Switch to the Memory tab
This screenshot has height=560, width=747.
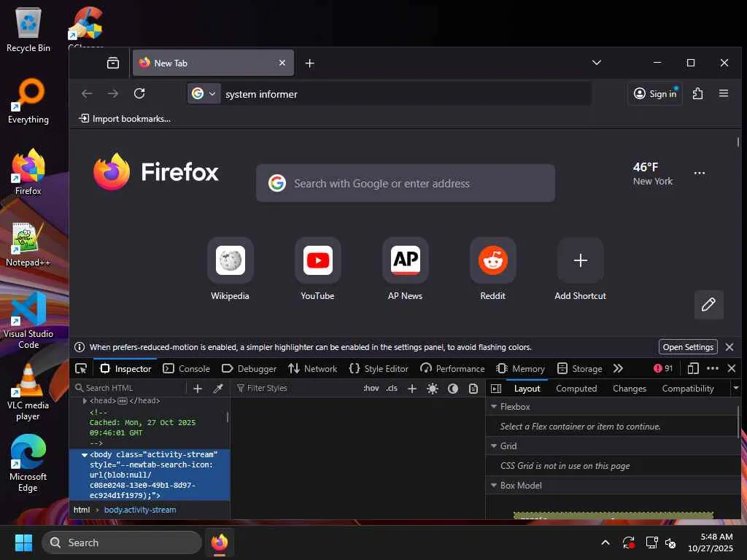click(x=521, y=368)
